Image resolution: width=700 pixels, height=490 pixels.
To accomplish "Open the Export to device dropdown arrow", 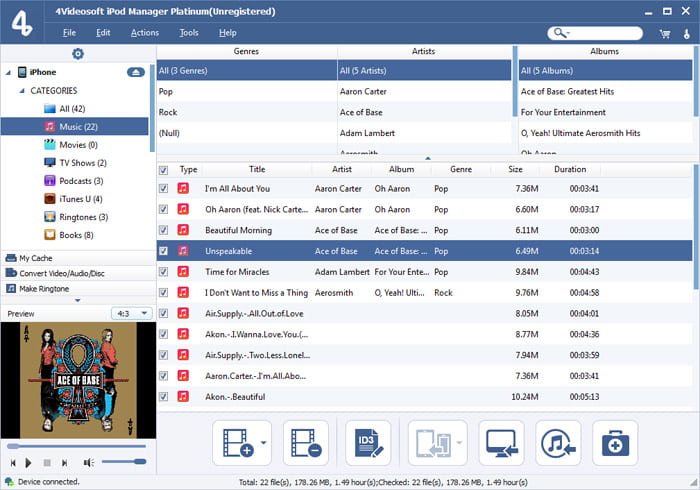I will 459,443.
